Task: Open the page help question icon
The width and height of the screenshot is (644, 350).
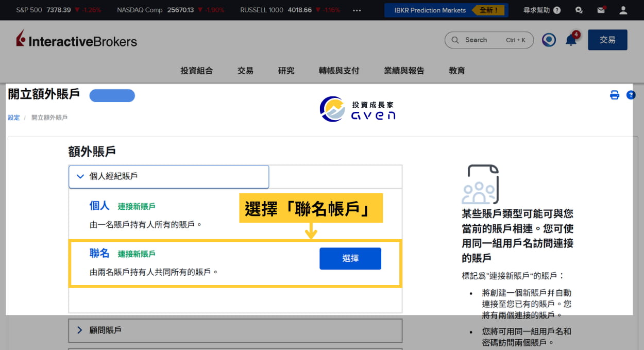Action: 631,95
